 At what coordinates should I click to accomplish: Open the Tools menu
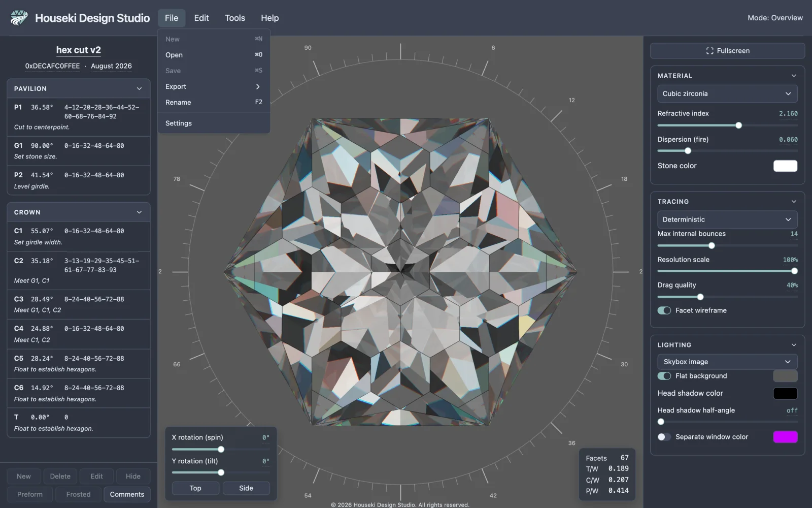click(235, 18)
